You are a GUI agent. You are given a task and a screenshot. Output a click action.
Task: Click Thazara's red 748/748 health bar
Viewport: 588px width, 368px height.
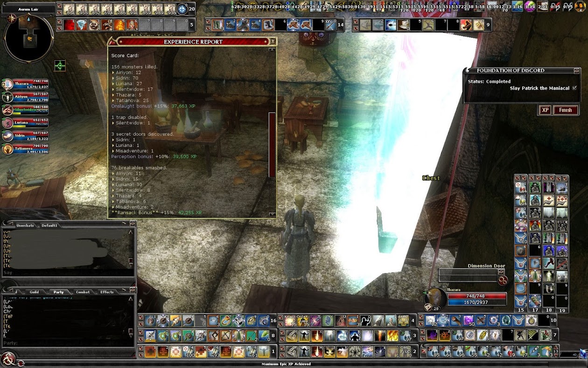(476, 296)
